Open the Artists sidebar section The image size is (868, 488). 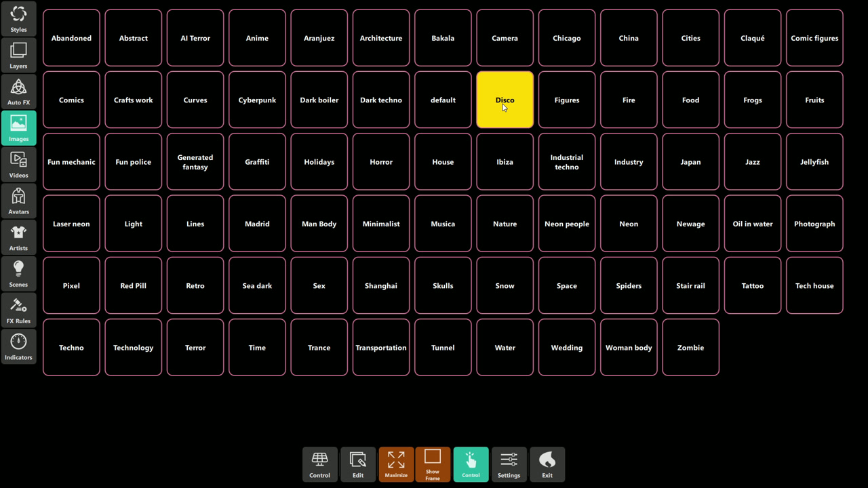pos(18,237)
